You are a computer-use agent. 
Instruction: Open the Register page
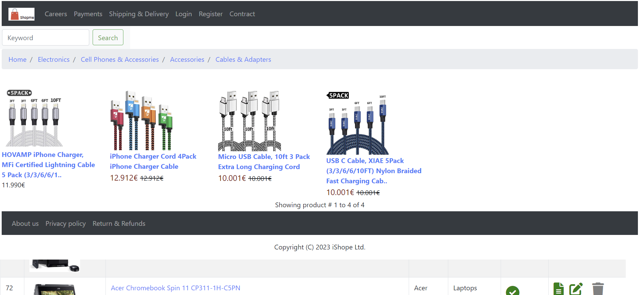(211, 14)
